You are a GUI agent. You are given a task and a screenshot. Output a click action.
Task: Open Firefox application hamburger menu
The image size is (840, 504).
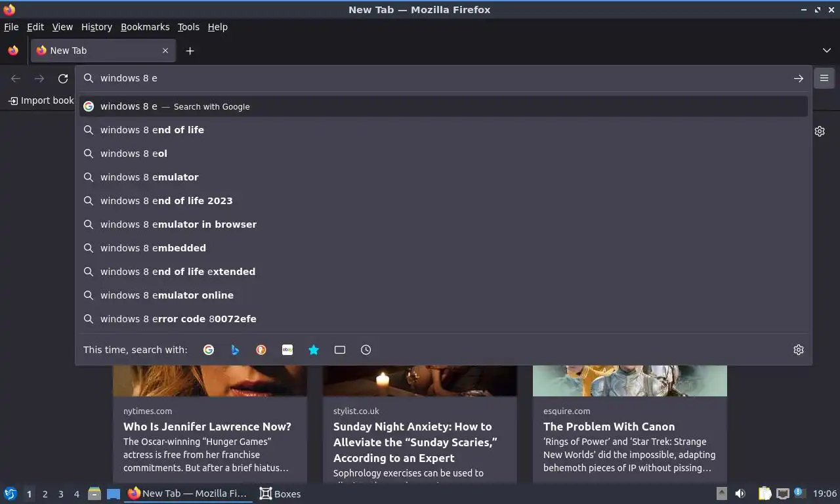[x=824, y=78]
